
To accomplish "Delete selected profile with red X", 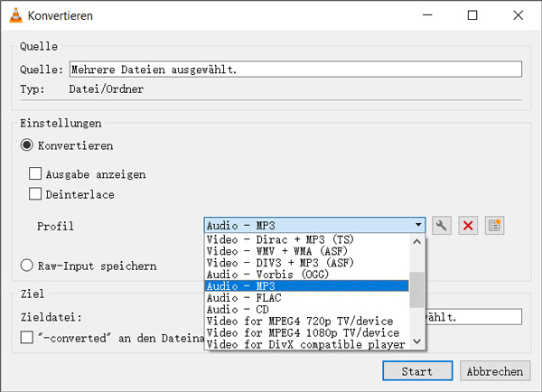I will coord(468,226).
